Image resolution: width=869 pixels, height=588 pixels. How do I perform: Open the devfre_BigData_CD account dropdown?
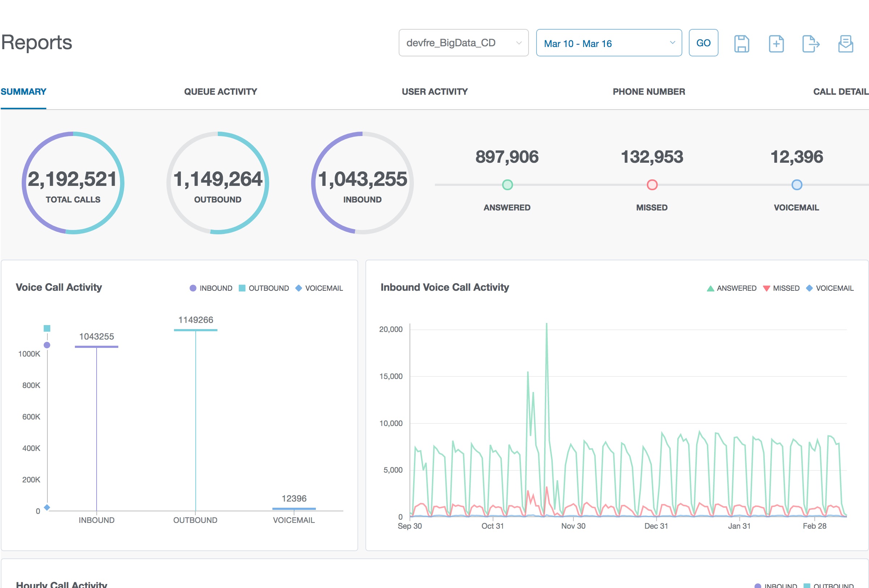tap(463, 43)
